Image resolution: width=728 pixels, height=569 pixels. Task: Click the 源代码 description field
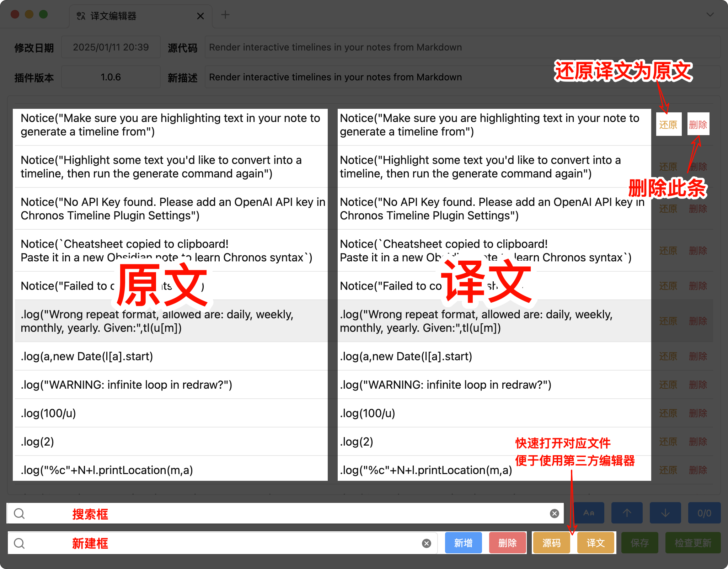[x=462, y=47]
